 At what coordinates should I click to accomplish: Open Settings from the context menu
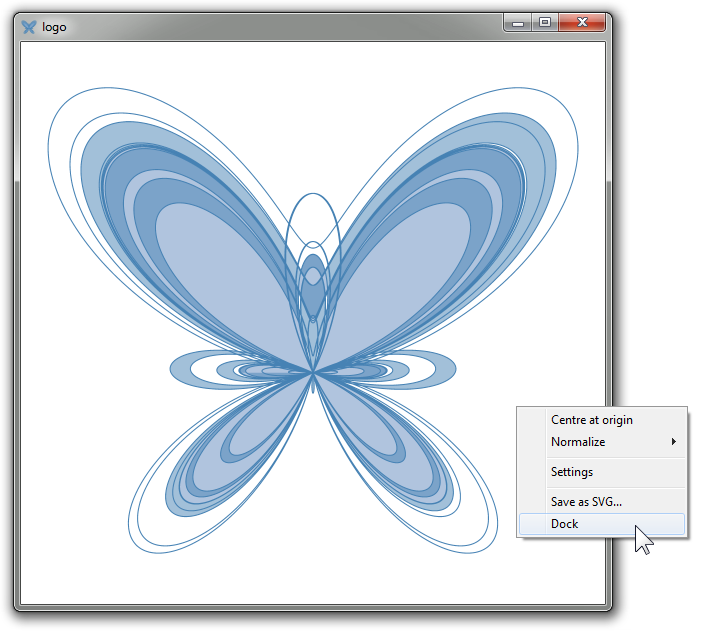click(572, 472)
